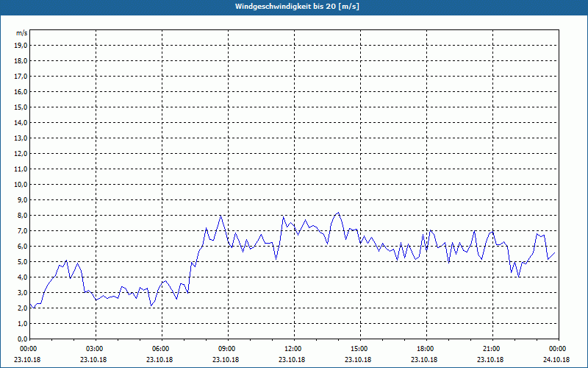Click the 10,0 y-axis tick label

tap(21, 185)
